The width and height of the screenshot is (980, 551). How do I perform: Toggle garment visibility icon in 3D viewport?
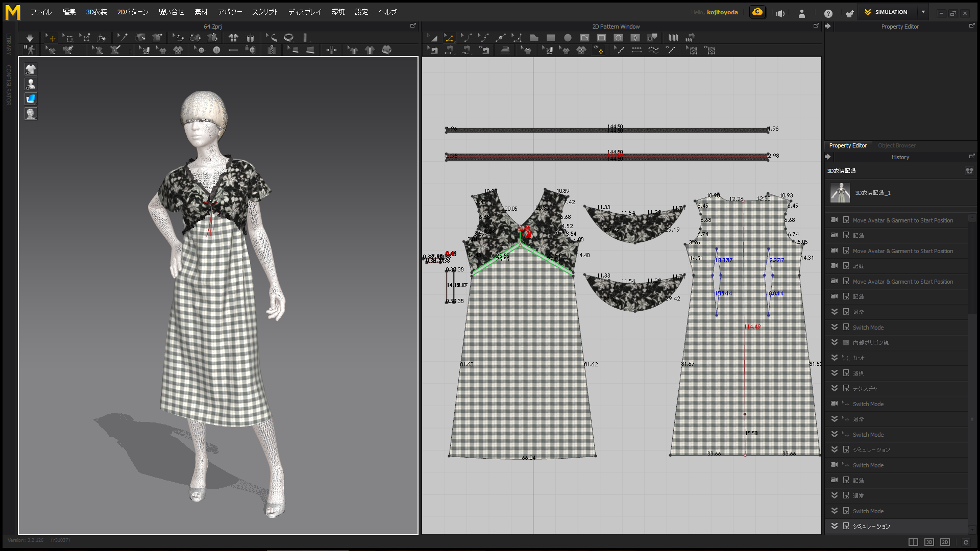tap(31, 69)
